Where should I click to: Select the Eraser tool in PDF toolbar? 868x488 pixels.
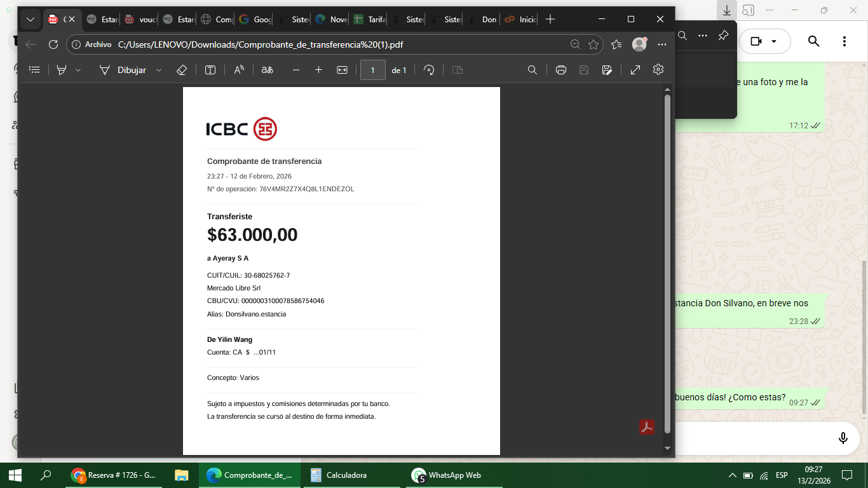point(181,70)
